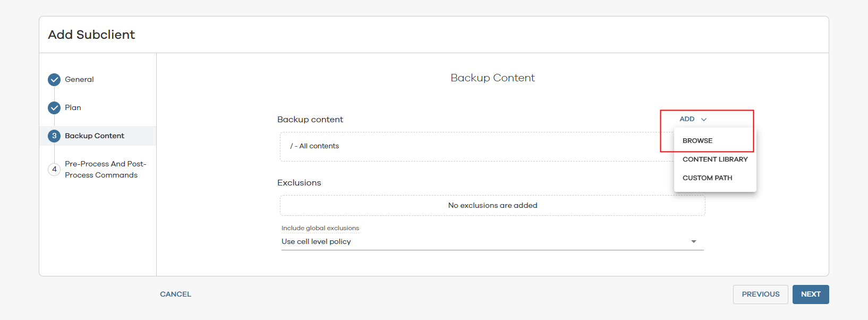
Task: Choose BROWSE from the ADD menu
Action: pos(697,141)
